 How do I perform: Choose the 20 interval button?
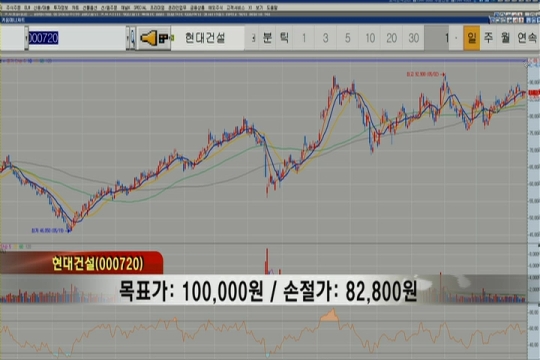tap(392, 38)
